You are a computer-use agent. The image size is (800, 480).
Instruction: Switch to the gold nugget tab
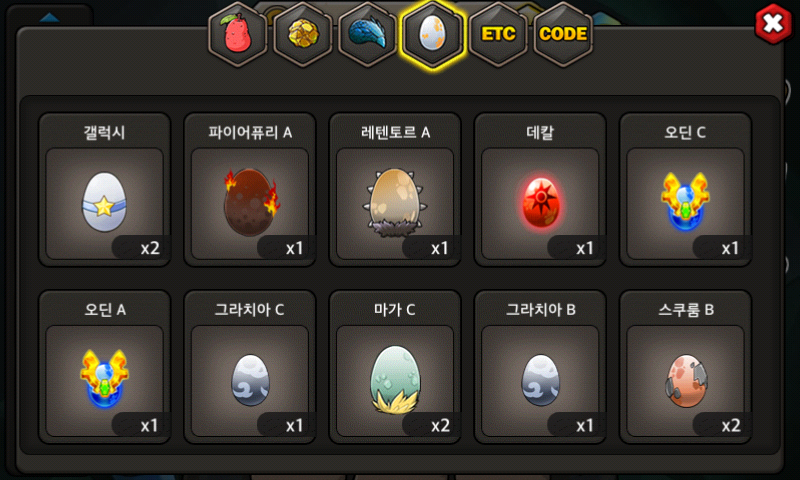303,34
